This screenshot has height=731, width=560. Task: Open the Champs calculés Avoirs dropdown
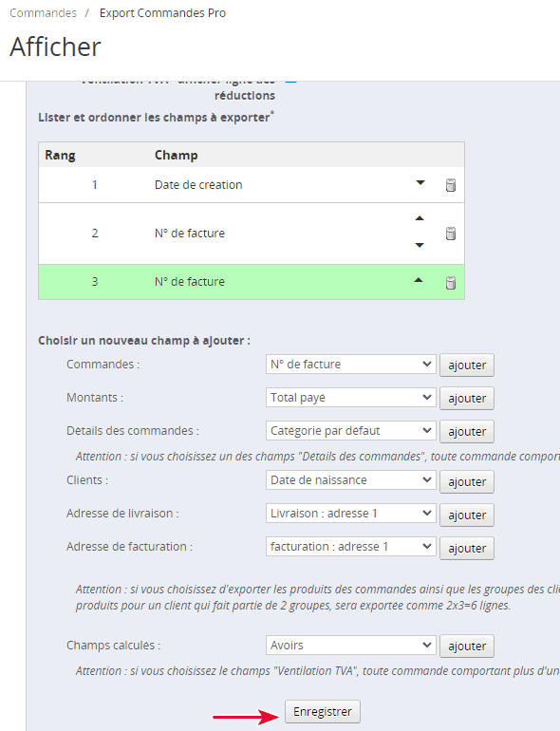350,646
